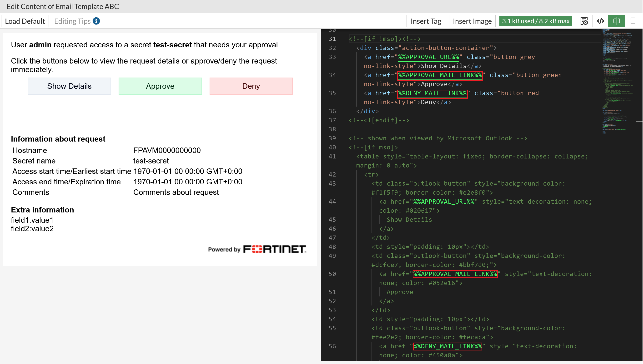Click %%DENY_MAIL_LINK%% on line 56
This screenshot has width=643, height=364.
tap(447, 346)
